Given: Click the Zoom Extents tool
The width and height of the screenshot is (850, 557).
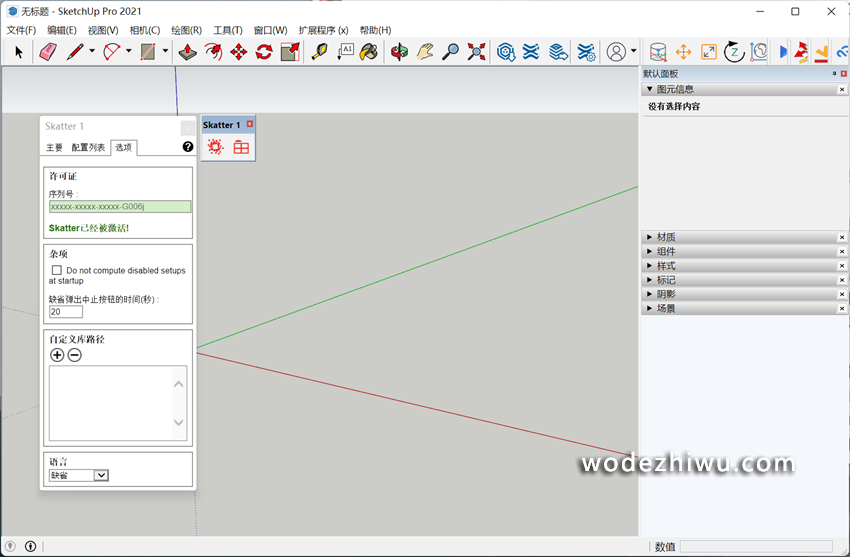Looking at the screenshot, I should 476,52.
